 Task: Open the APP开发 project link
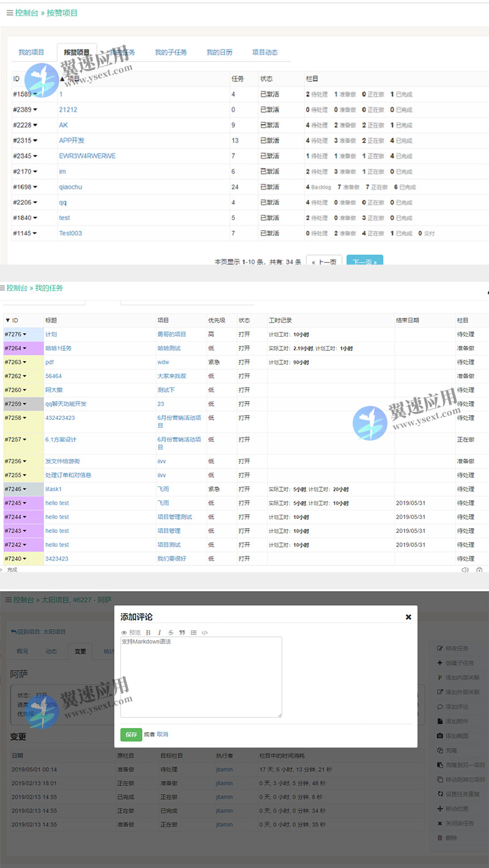[72, 141]
